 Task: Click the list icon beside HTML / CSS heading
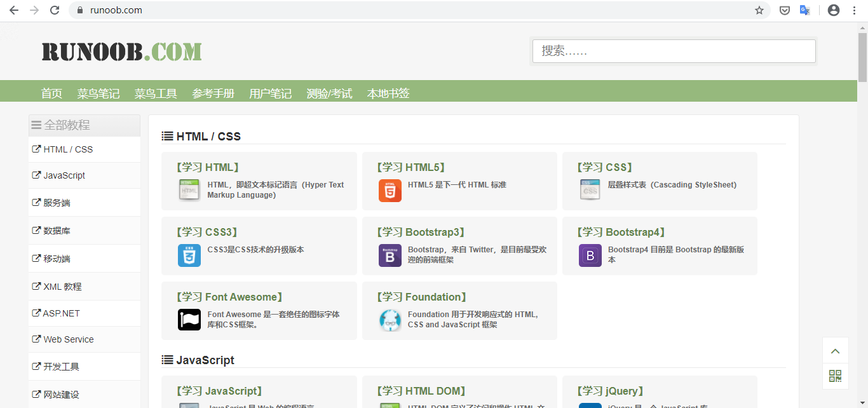point(168,136)
